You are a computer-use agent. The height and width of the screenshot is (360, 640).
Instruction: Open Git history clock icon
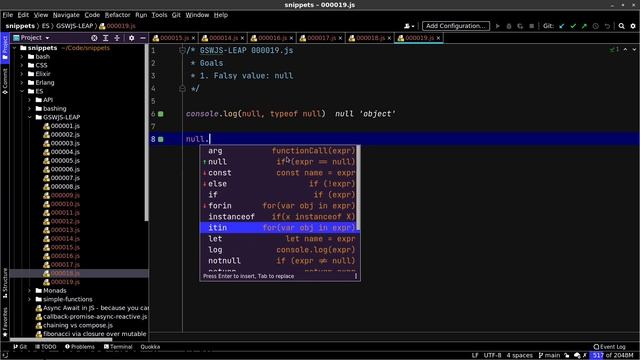596,26
